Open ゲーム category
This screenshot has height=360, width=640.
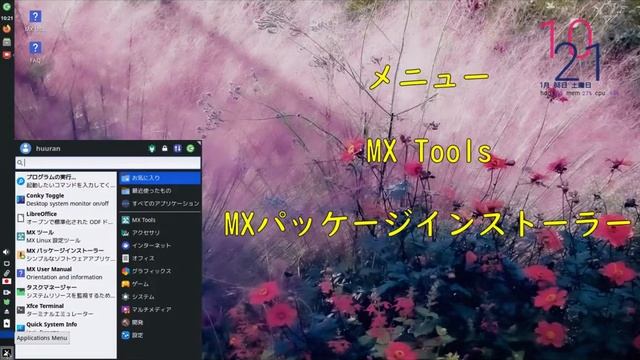click(x=160, y=284)
